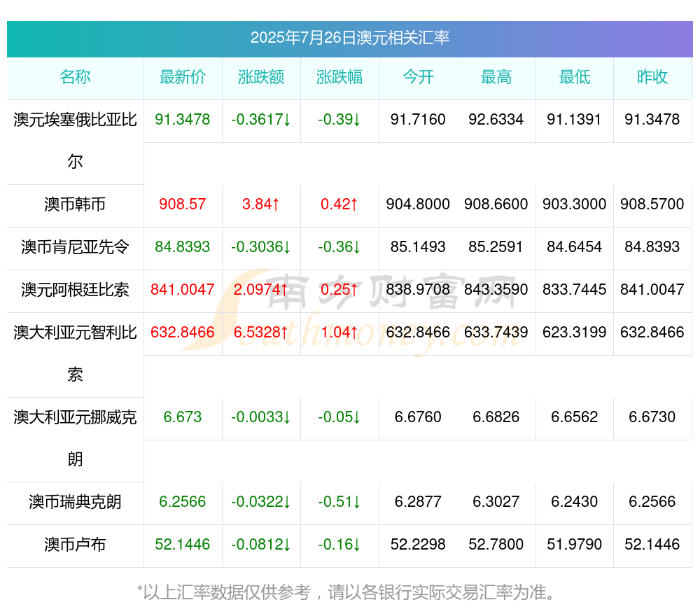This screenshot has height=614, width=700.
Task: Click change amount -0.3617↓
Action: (x=261, y=119)
